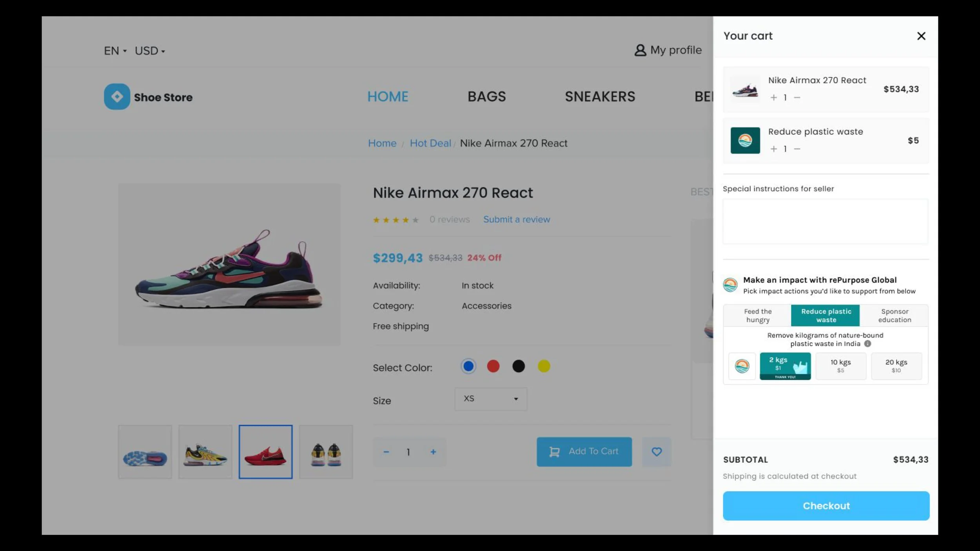This screenshot has width=980, height=551.
Task: Click the Special instructions for seller field
Action: pos(825,222)
